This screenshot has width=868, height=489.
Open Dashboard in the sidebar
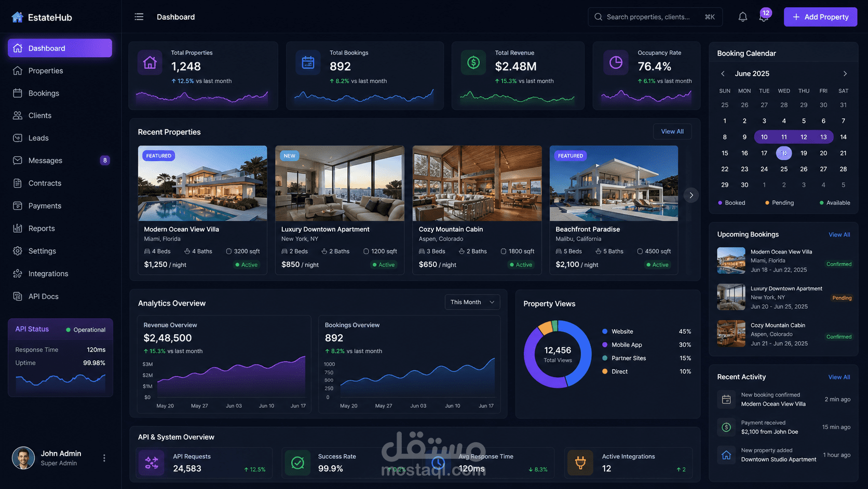(x=60, y=48)
